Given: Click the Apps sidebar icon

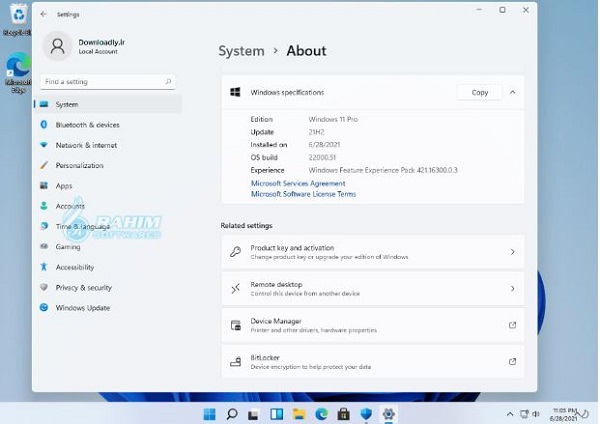Looking at the screenshot, I should point(44,186).
